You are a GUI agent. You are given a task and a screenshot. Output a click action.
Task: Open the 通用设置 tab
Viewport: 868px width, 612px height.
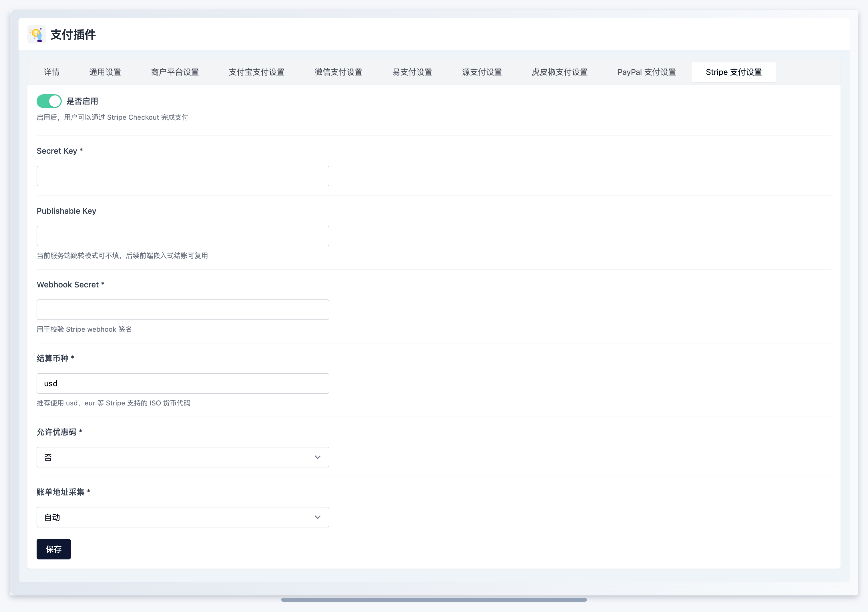105,72
